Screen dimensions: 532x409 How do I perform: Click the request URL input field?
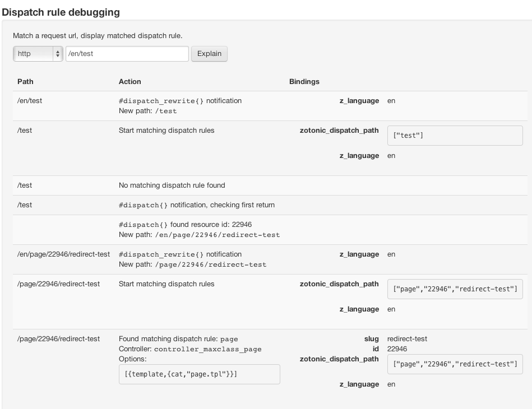click(x=127, y=54)
